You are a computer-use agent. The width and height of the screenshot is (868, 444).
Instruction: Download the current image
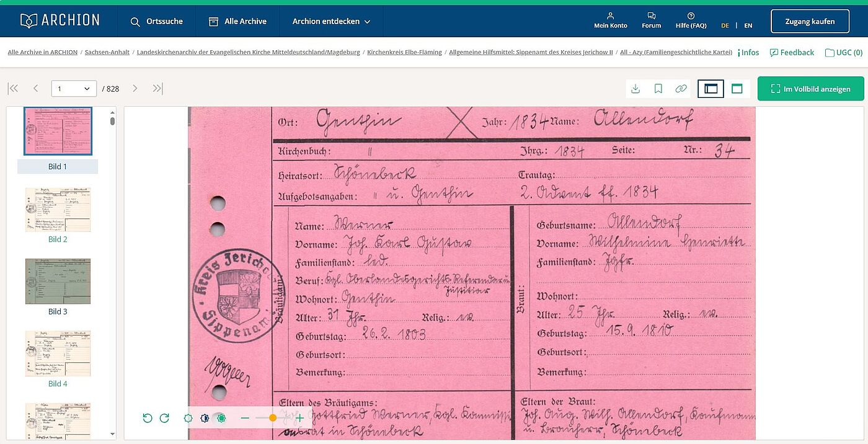(635, 89)
